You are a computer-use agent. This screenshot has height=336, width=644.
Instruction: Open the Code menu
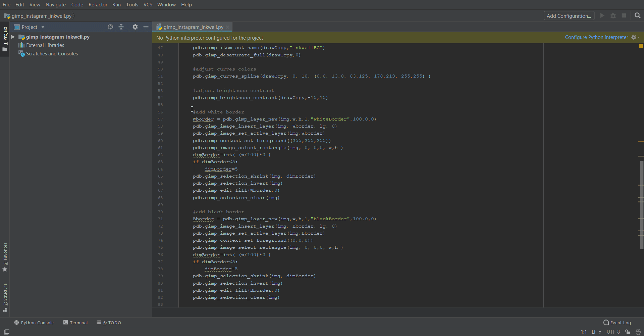(77, 5)
